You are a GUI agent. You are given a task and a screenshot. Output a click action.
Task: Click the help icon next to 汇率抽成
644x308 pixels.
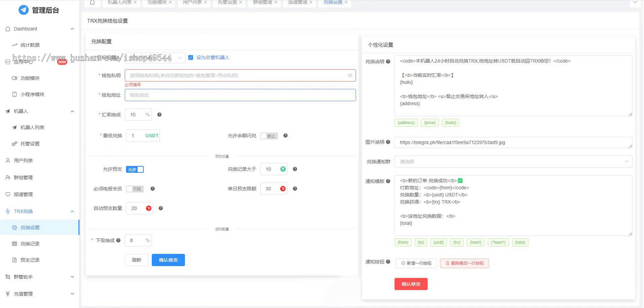coord(159,115)
